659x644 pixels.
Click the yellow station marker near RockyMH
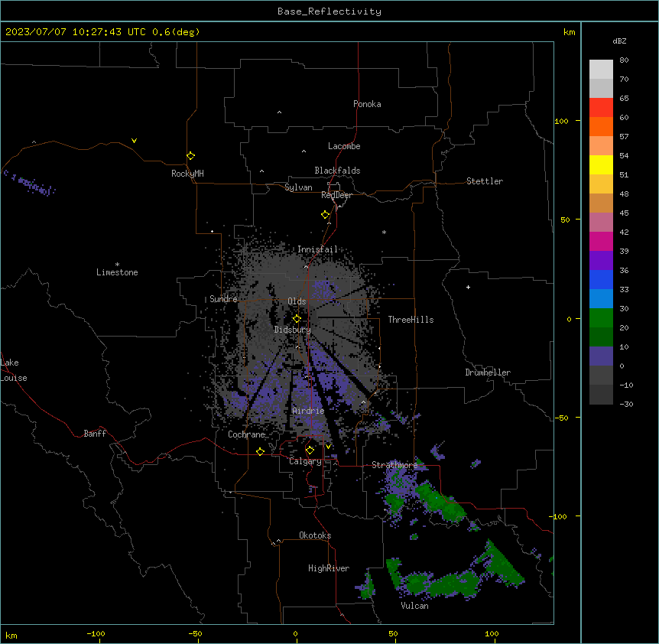190,156
